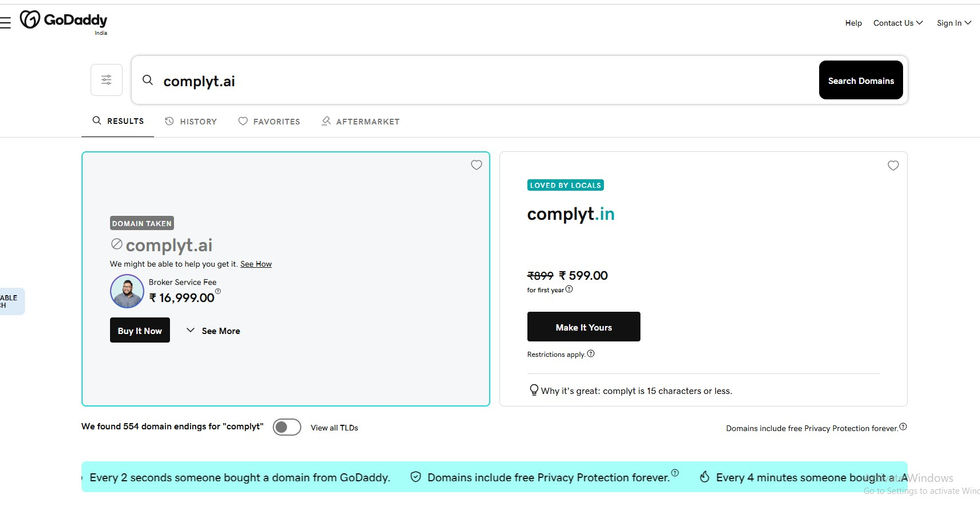980x507 pixels.
Task: Open the See How link
Action: (256, 264)
